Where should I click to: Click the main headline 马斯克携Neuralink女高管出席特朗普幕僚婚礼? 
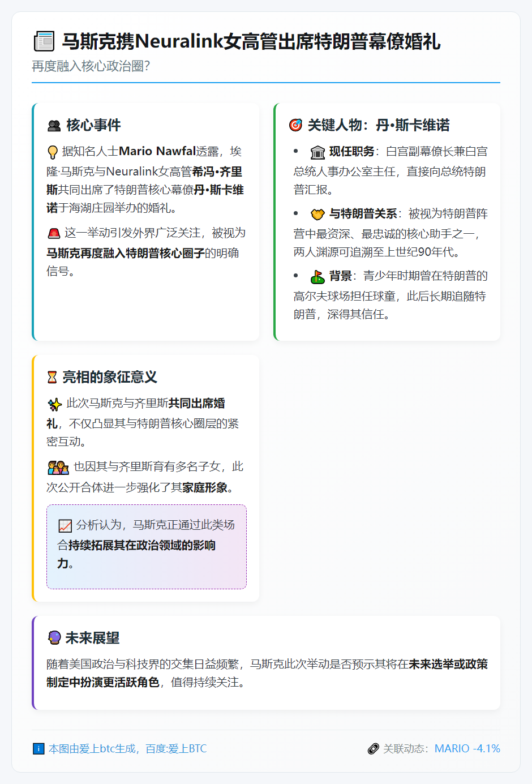coord(251,42)
